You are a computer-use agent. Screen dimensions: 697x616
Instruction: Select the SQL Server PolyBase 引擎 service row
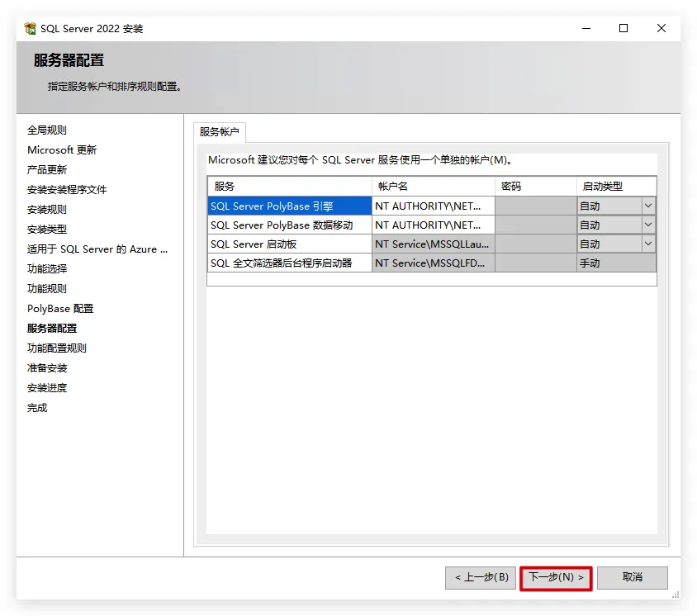point(289,206)
